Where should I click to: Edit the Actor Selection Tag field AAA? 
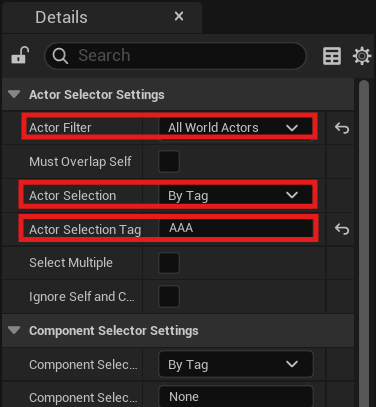tap(236, 228)
